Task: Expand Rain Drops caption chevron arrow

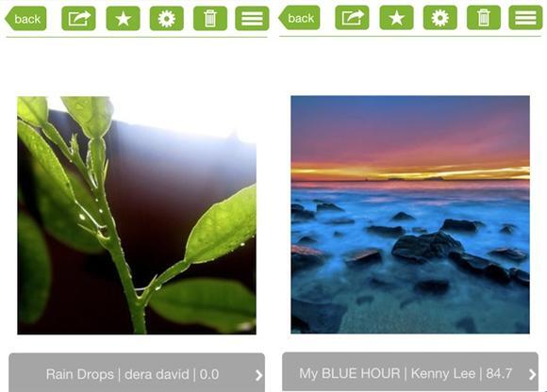Action: point(258,375)
